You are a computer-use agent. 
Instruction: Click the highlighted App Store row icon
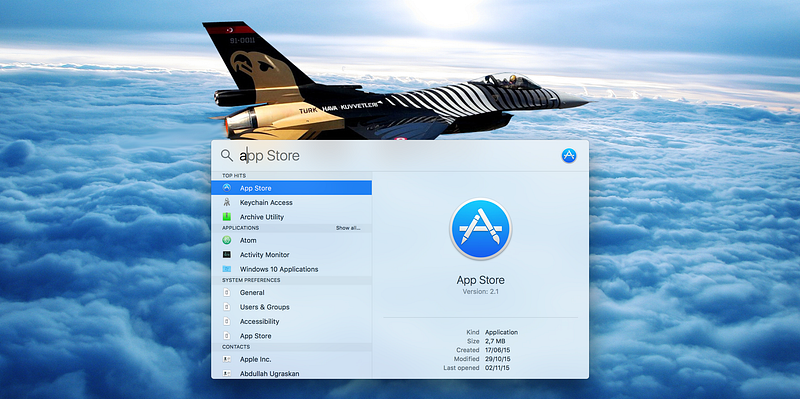pyautogui.click(x=227, y=188)
